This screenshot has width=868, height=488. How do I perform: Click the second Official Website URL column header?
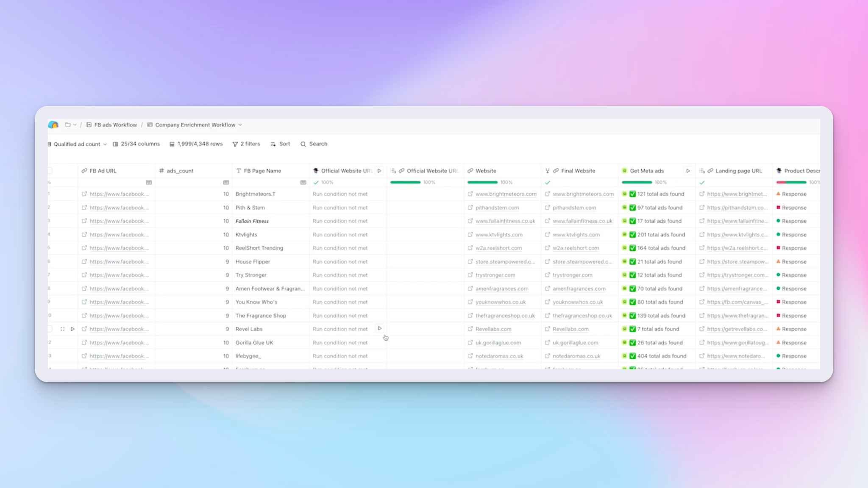click(425, 171)
